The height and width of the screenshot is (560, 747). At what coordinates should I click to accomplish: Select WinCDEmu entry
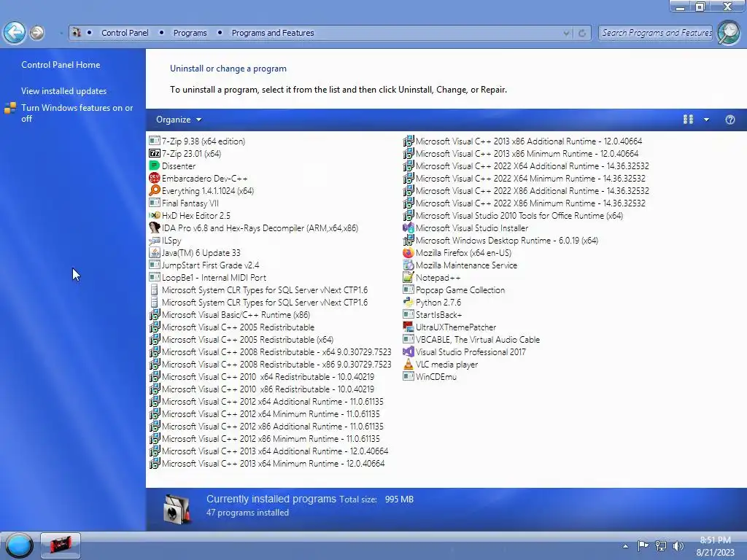(x=430, y=376)
